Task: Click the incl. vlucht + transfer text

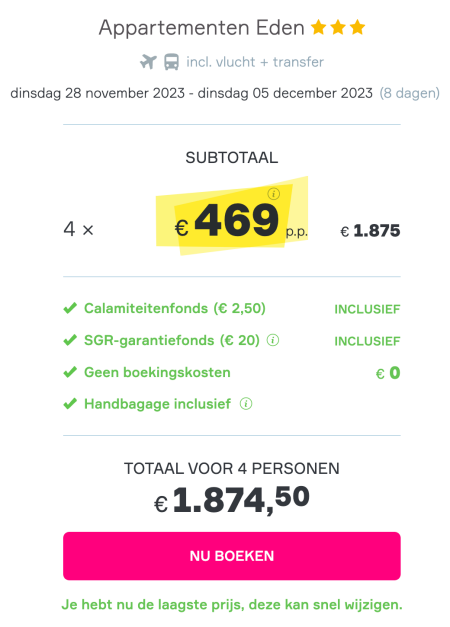Action: [255, 62]
